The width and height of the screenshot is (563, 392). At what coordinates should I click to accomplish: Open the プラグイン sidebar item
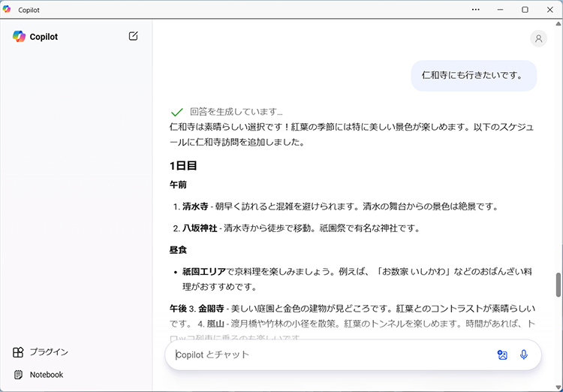[49, 352]
